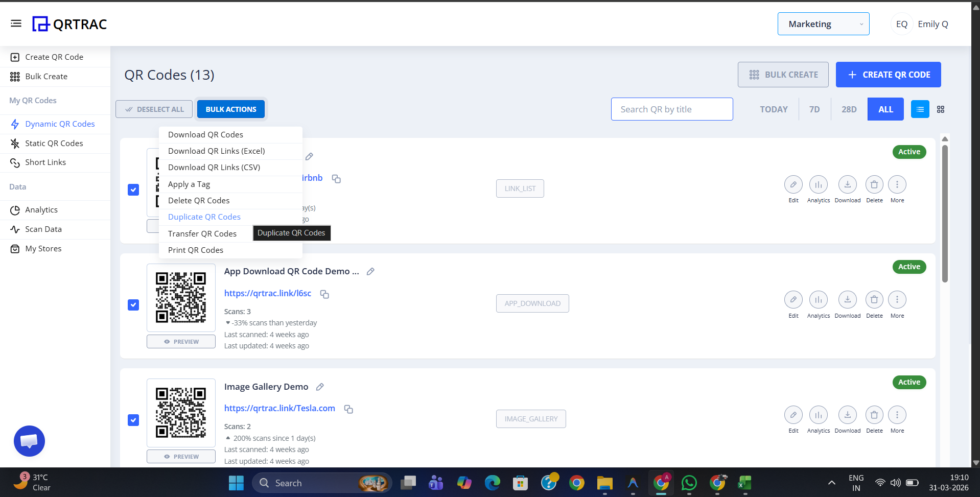980x497 pixels.
Task: Open the hamburger navigation menu
Action: click(16, 23)
